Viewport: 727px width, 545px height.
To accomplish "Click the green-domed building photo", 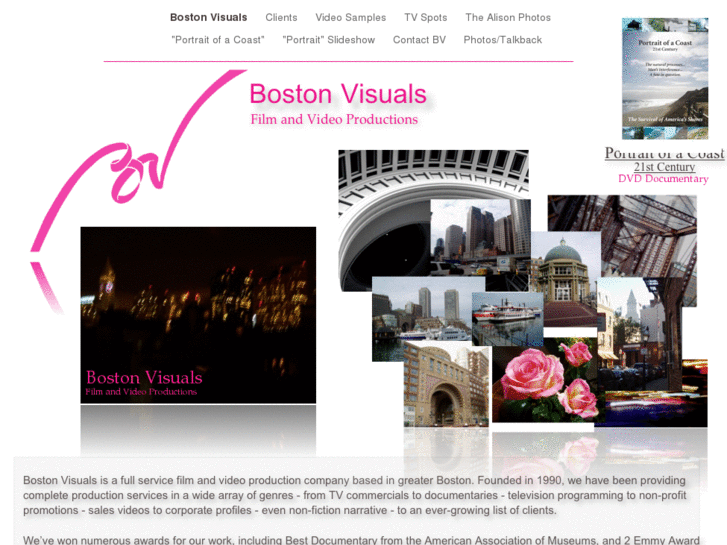I will coord(566,278).
